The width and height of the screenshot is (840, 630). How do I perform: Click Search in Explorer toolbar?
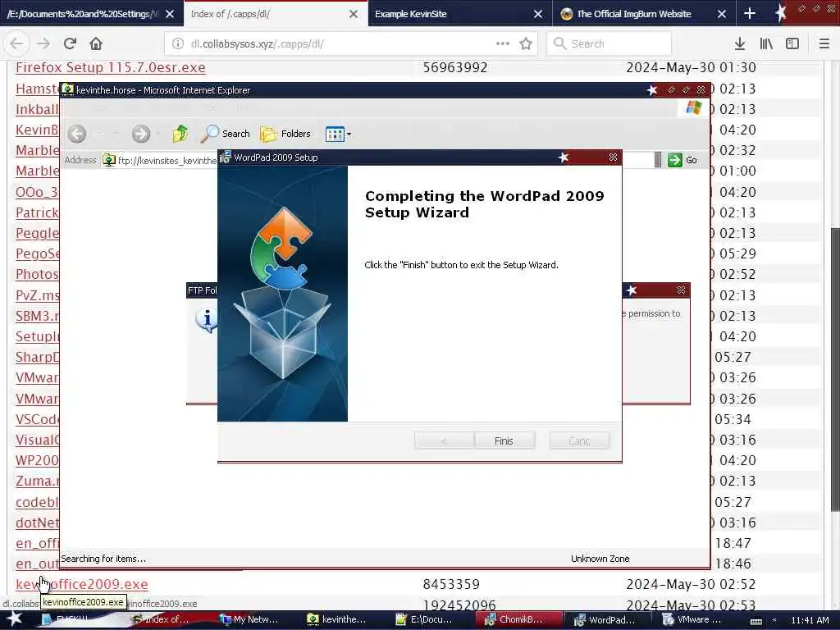tap(225, 134)
